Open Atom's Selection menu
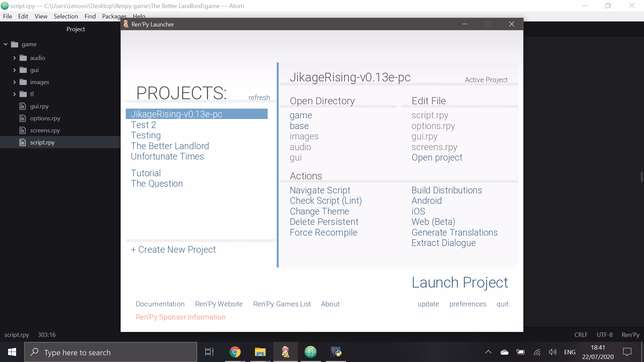The image size is (644, 362). pos(66,16)
